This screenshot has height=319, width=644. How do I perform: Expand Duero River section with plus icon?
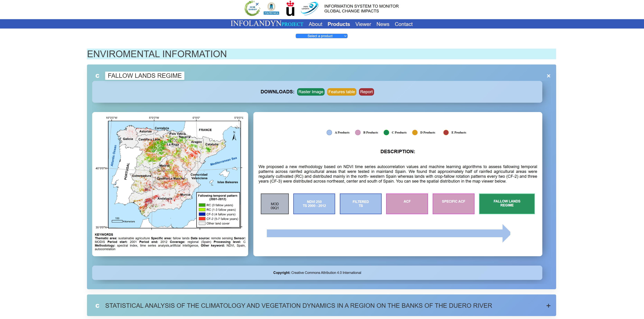pyautogui.click(x=548, y=306)
